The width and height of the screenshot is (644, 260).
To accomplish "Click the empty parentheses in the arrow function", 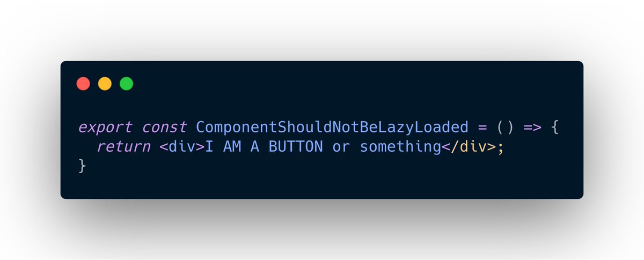I will [x=507, y=128].
